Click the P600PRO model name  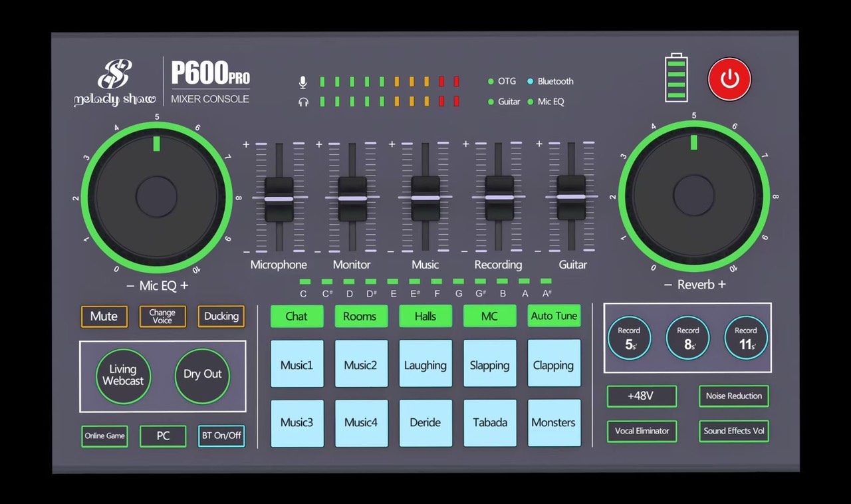210,73
